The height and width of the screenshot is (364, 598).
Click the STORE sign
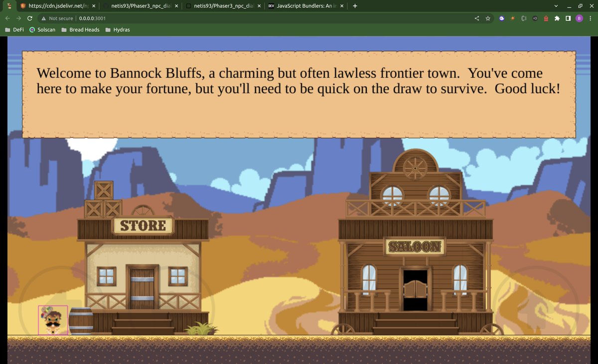pyautogui.click(x=143, y=226)
